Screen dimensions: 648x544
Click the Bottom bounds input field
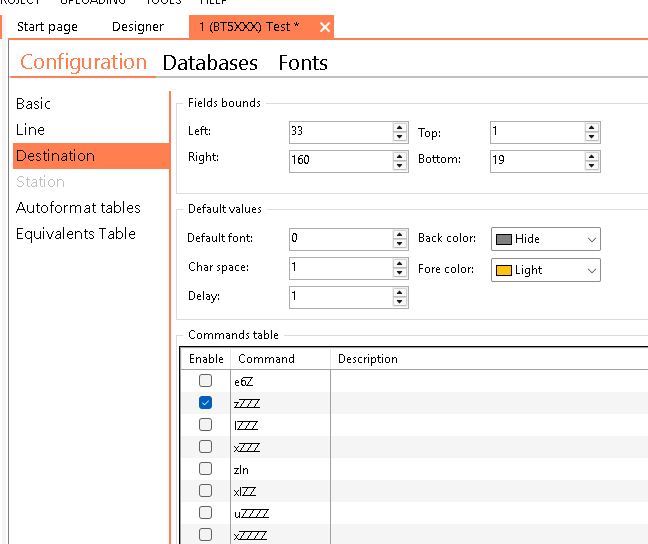(x=537, y=161)
